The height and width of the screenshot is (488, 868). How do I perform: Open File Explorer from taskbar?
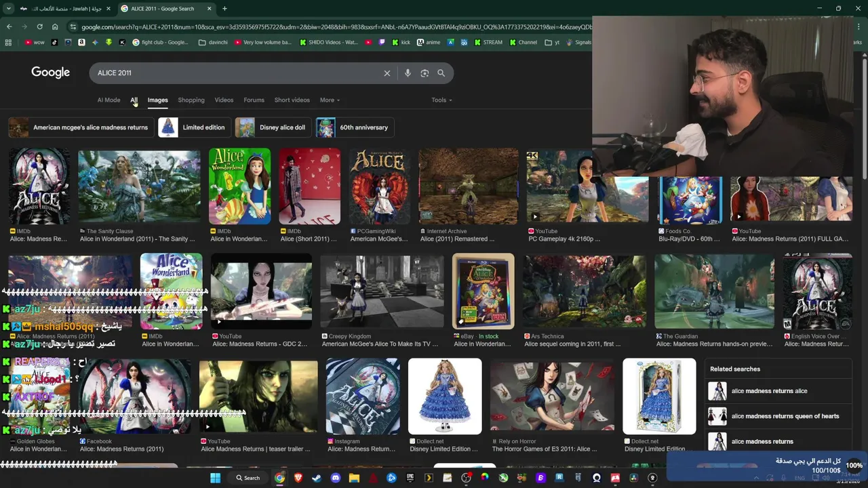point(354,478)
